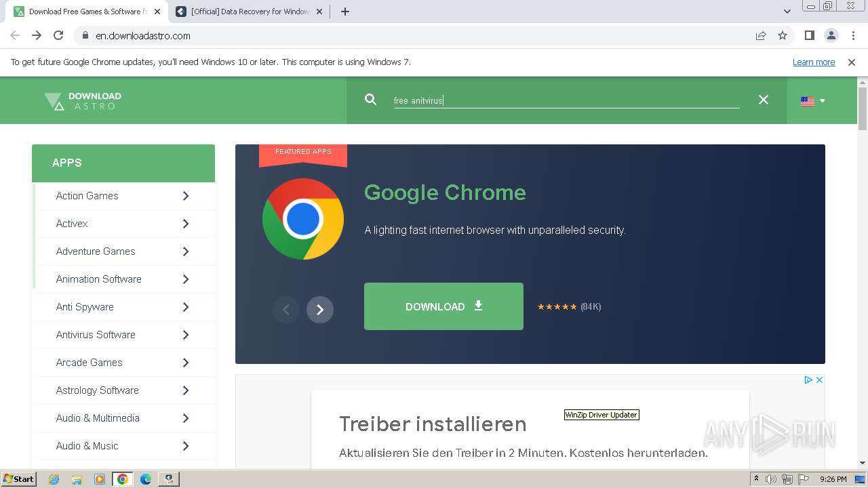868x488 pixels.
Task: Click the five-star rating of Google Chrome
Action: [557, 307]
